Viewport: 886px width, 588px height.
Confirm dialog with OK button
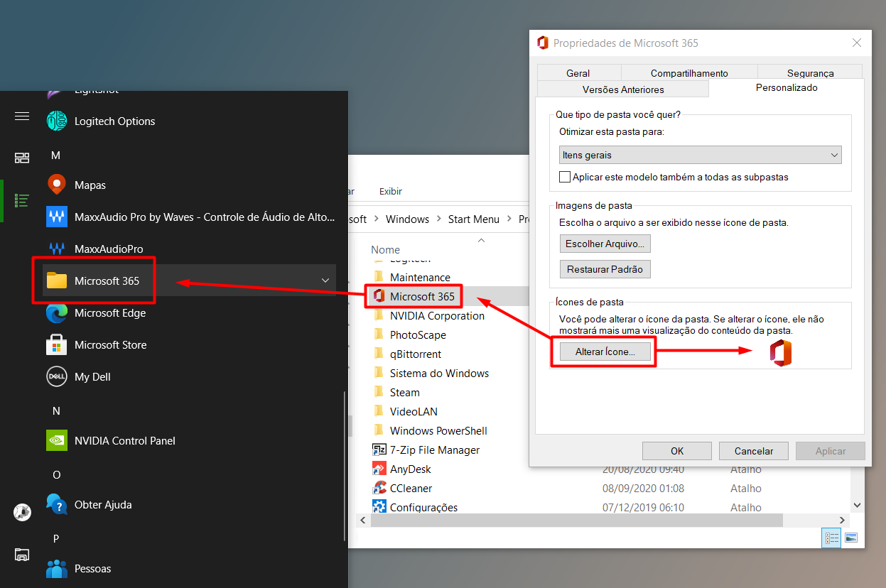pyautogui.click(x=677, y=451)
